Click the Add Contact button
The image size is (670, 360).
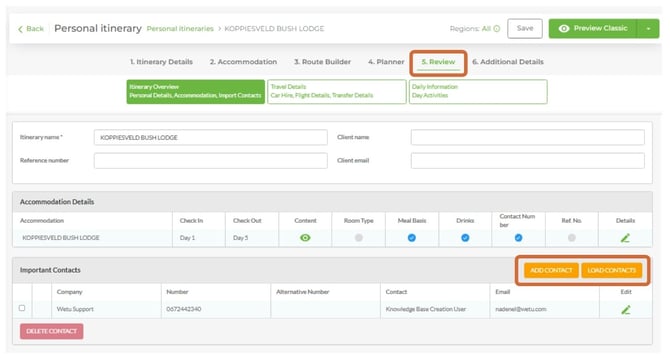(551, 270)
